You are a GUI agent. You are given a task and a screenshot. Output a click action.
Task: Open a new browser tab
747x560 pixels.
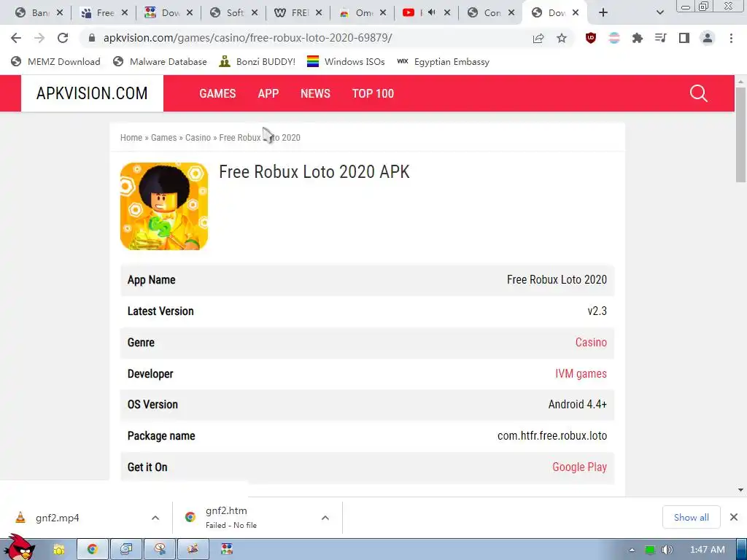[x=603, y=12]
